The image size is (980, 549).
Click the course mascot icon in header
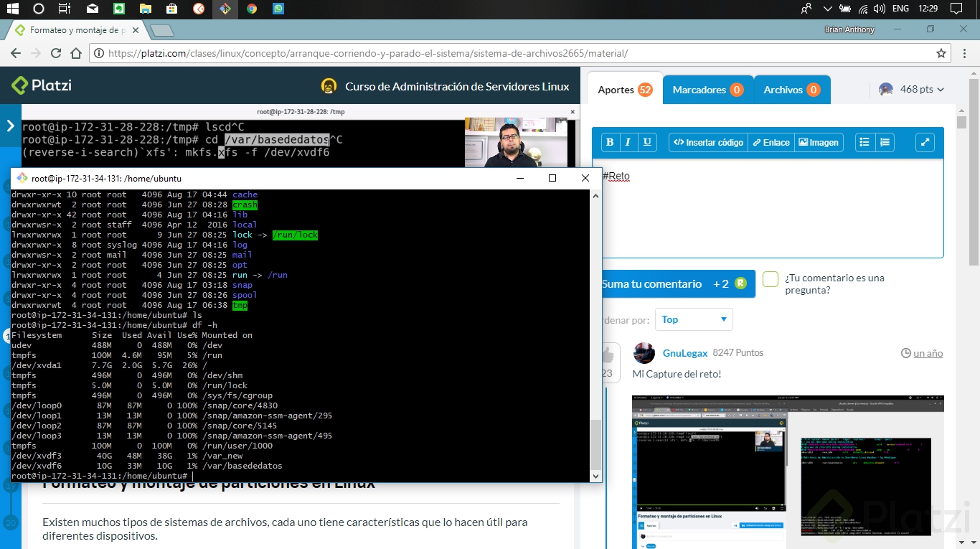(x=329, y=86)
